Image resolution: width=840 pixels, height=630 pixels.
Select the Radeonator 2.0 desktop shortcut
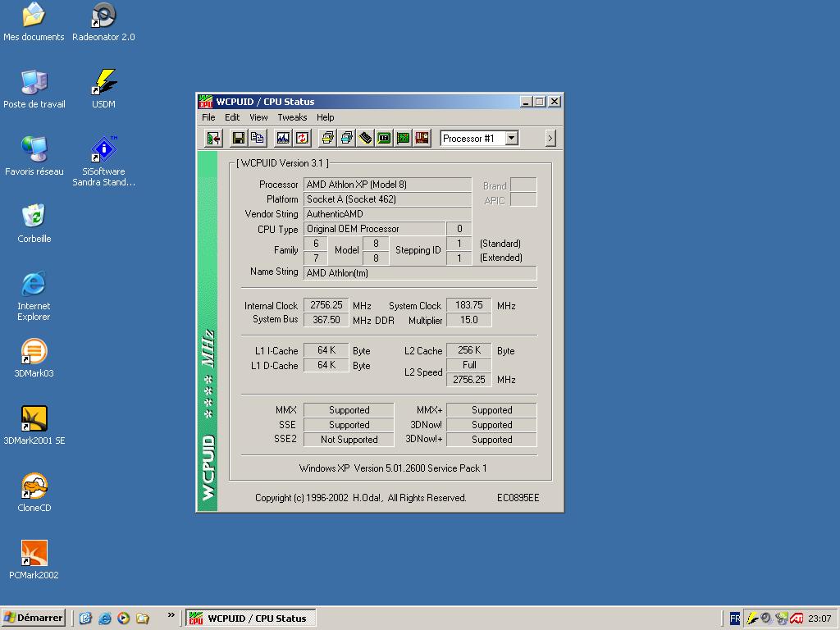click(103, 22)
